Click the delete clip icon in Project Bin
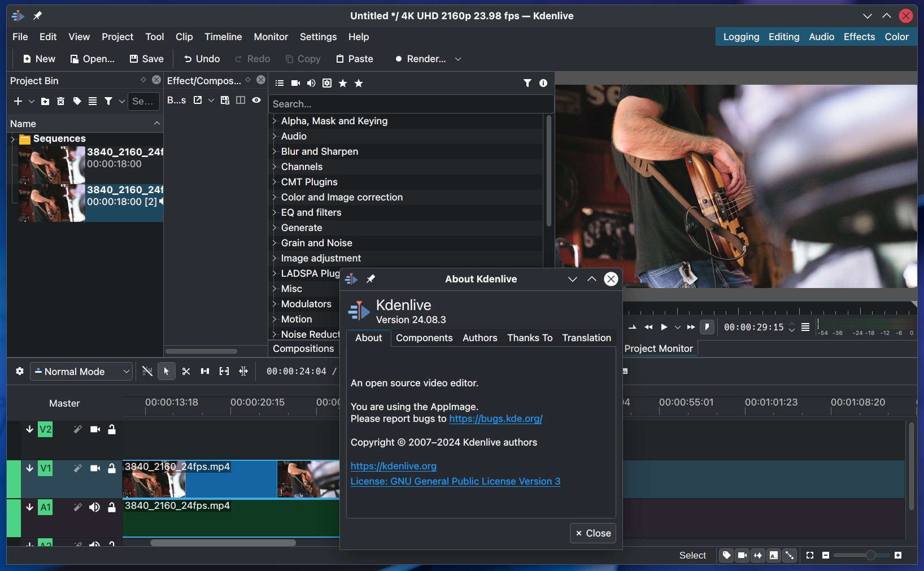Image resolution: width=924 pixels, height=571 pixels. 61,101
